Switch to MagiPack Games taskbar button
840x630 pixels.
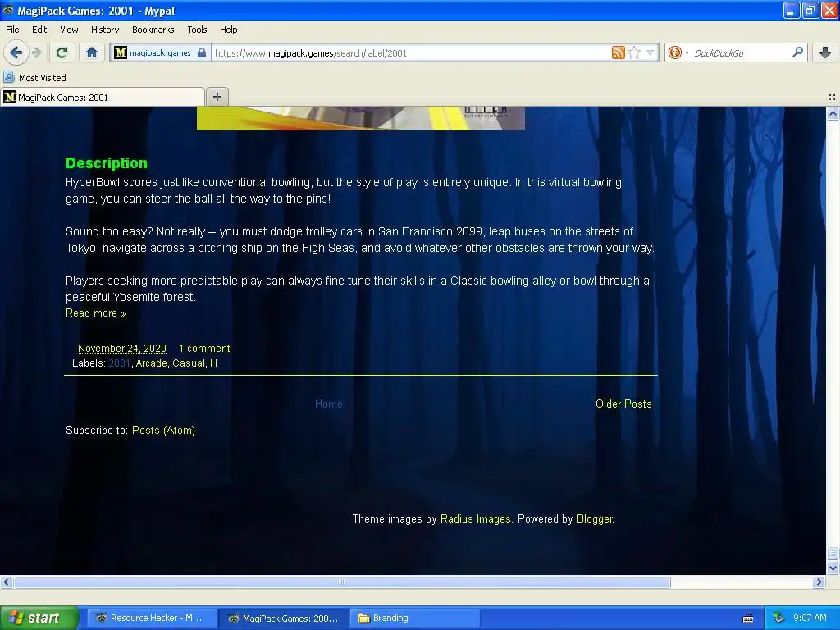[x=284, y=618]
